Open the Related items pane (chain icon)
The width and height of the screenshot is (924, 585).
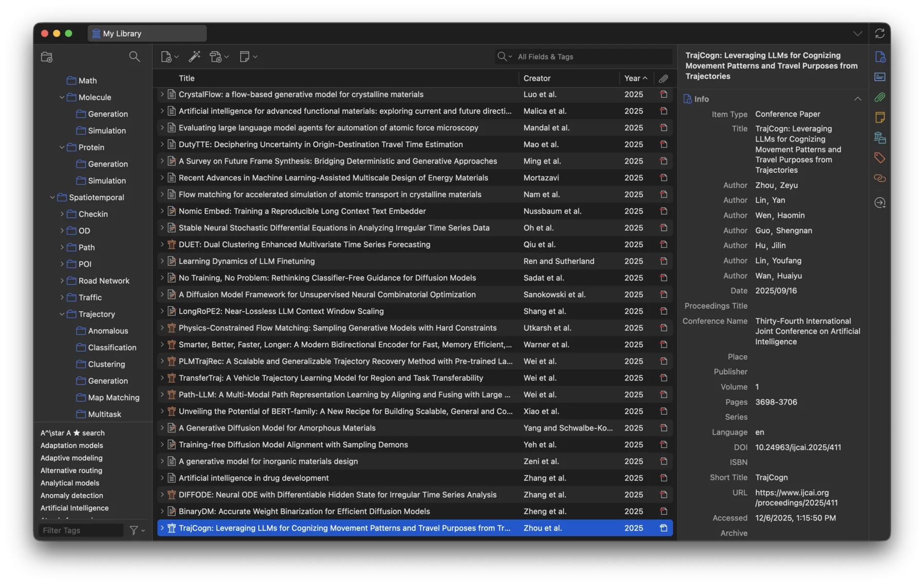tap(880, 178)
